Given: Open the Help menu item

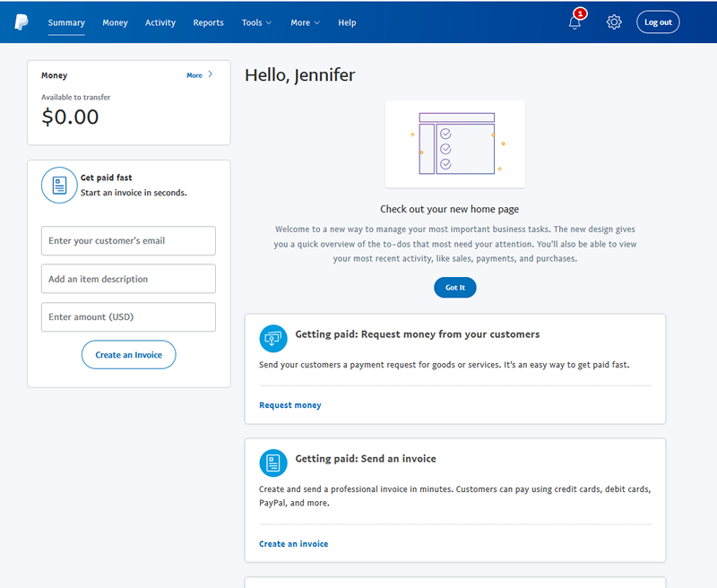Looking at the screenshot, I should point(347,22).
